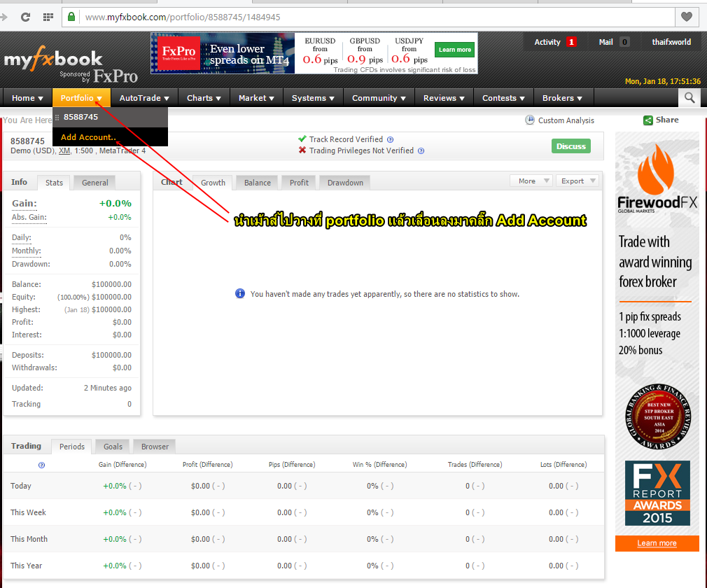Click help icon beside Trading Privileges Not Verified
The height and width of the screenshot is (588, 707).
(x=421, y=151)
